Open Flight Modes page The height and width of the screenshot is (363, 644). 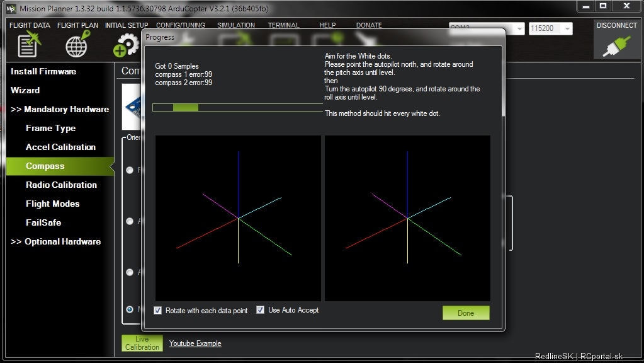pos(53,204)
